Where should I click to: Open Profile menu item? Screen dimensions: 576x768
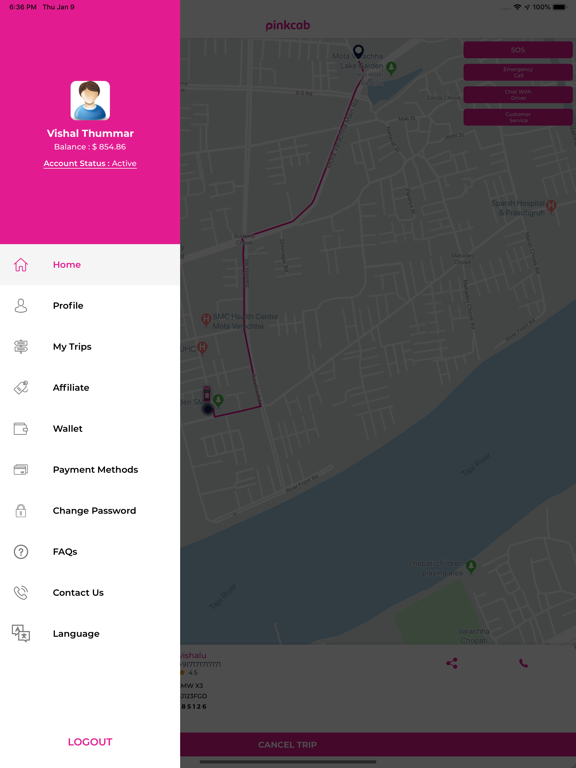coord(90,306)
